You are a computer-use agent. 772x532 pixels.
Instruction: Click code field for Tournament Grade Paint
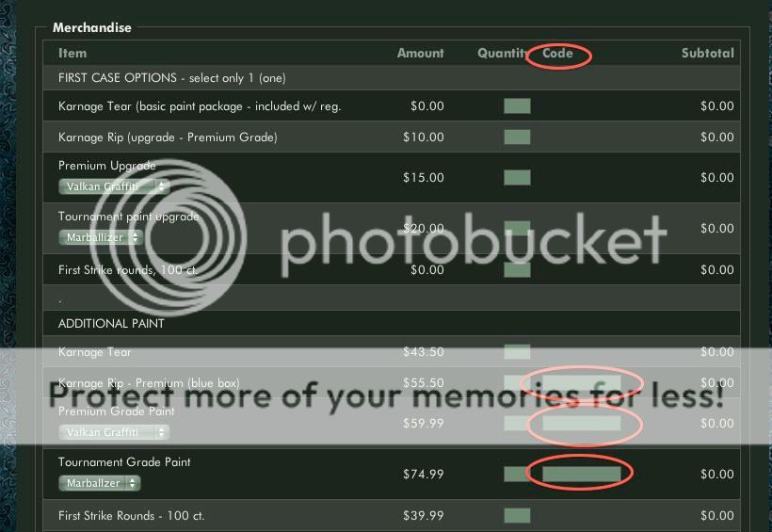click(582, 474)
